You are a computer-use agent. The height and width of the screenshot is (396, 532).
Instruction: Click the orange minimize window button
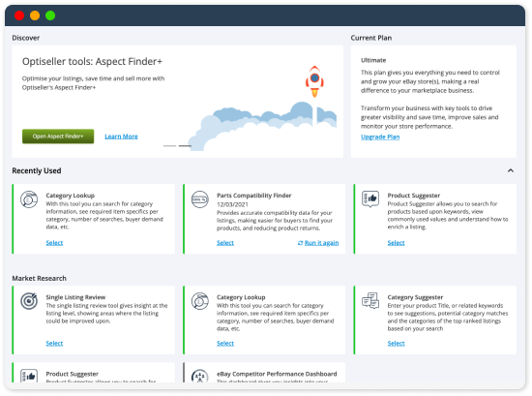click(x=35, y=15)
